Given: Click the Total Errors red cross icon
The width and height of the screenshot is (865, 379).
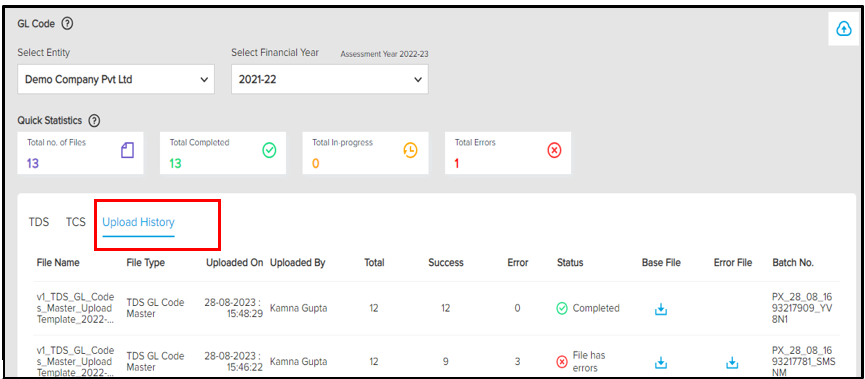Looking at the screenshot, I should tap(554, 150).
